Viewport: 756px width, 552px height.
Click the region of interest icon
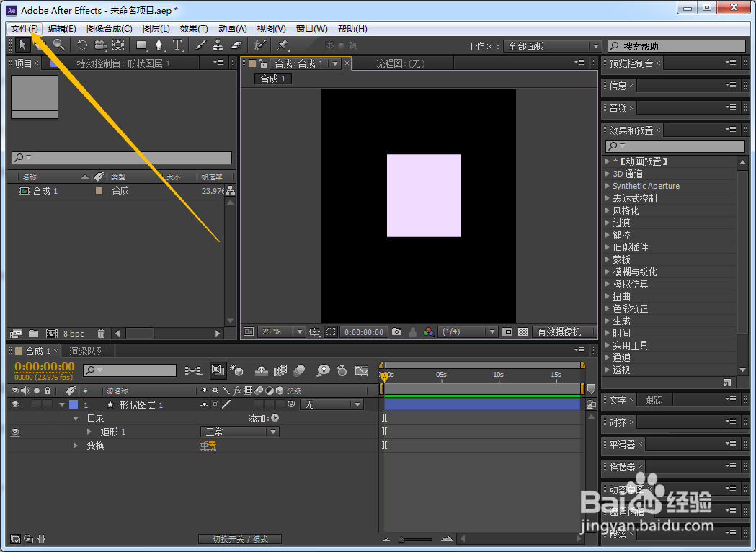330,331
